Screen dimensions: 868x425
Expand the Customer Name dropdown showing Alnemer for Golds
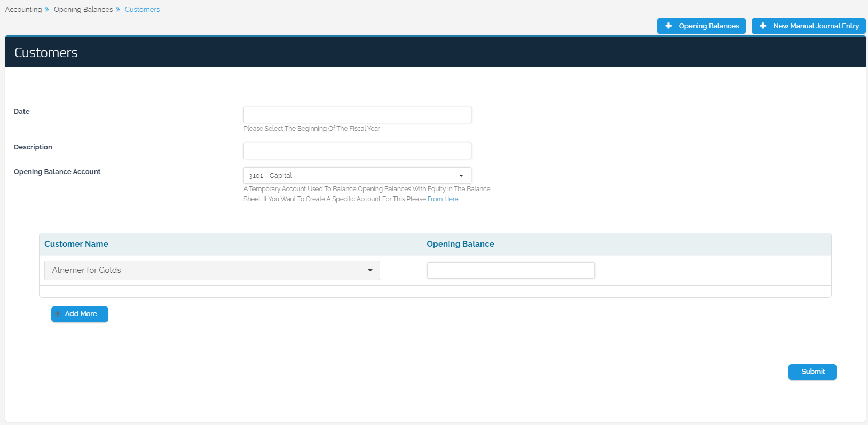click(211, 270)
